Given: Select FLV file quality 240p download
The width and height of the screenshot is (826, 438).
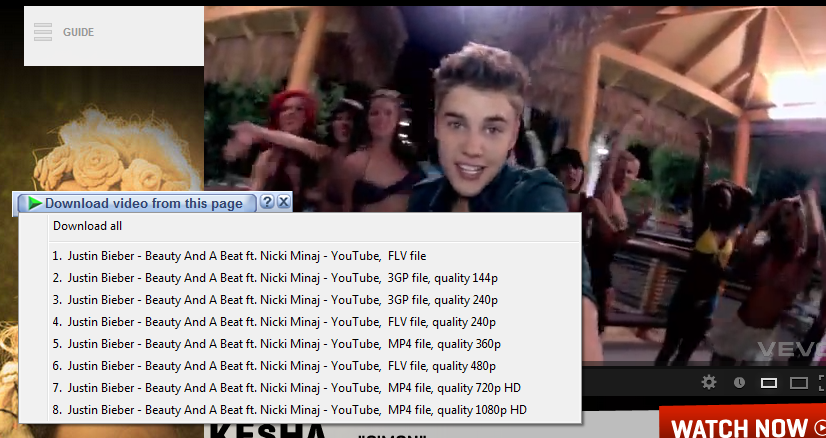Looking at the screenshot, I should click(300, 322).
